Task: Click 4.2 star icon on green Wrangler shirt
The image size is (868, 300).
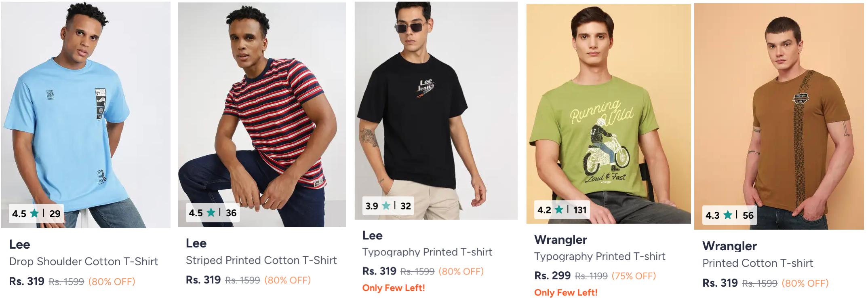Action: pos(559,209)
